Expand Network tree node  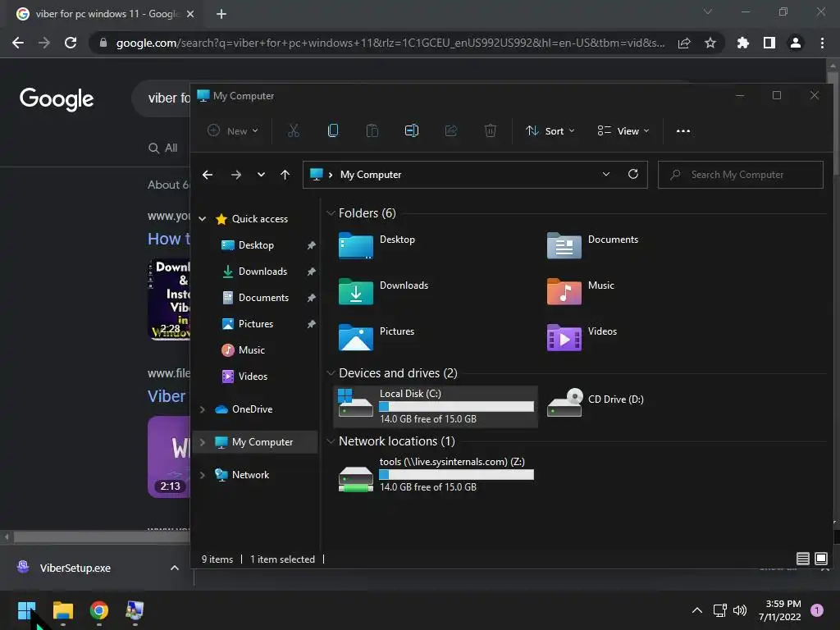click(203, 475)
